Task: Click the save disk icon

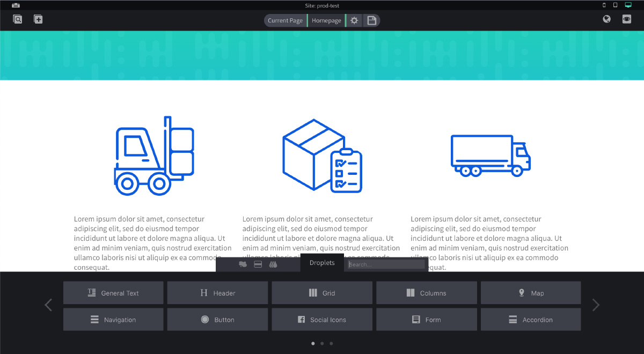Action: coord(371,20)
